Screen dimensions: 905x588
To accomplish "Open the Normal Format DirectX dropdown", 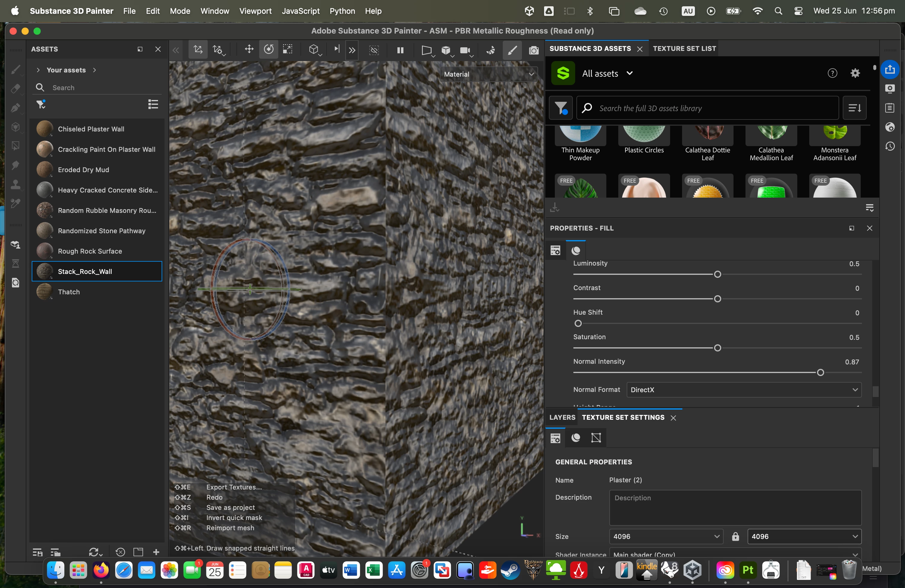I will 743,390.
